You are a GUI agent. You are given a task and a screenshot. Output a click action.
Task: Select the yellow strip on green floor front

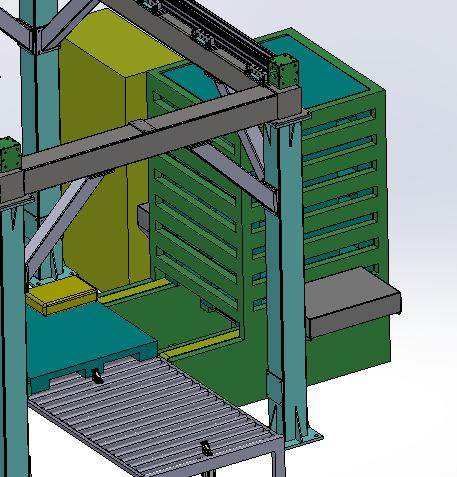coord(199,344)
